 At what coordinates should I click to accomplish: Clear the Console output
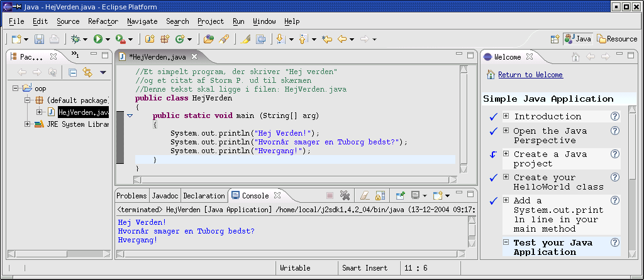point(364,195)
